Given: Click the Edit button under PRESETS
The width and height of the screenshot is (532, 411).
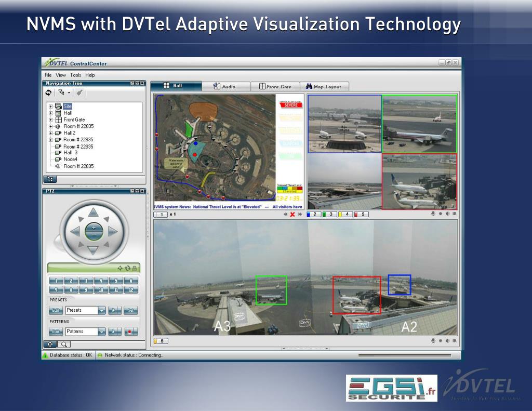Looking at the screenshot, I should point(56,310).
